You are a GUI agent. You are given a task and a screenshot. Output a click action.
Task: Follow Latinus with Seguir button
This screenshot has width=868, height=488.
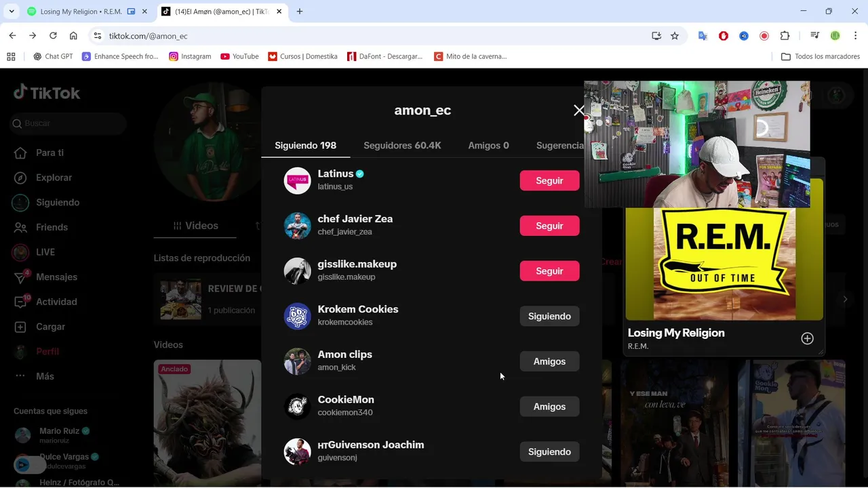[x=549, y=180]
